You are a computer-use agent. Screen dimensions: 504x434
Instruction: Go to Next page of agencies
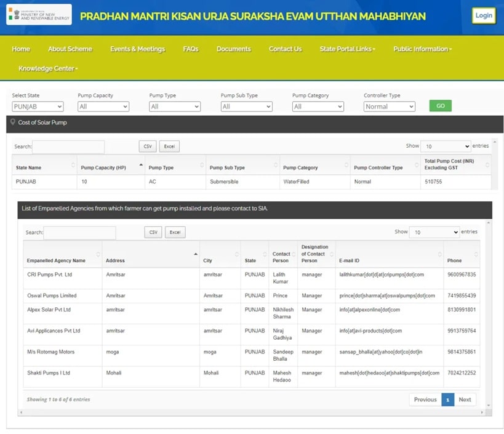pyautogui.click(x=465, y=400)
